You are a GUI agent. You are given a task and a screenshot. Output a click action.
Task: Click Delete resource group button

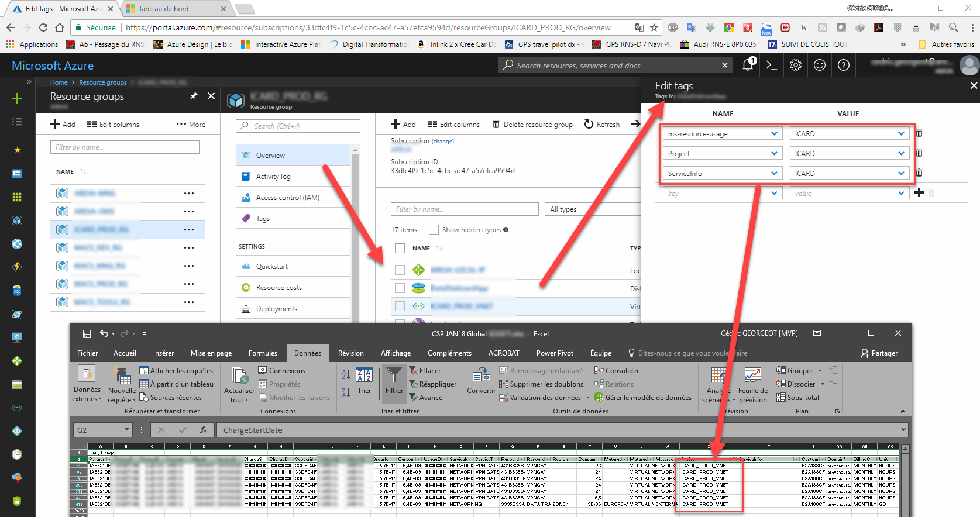[x=532, y=125]
